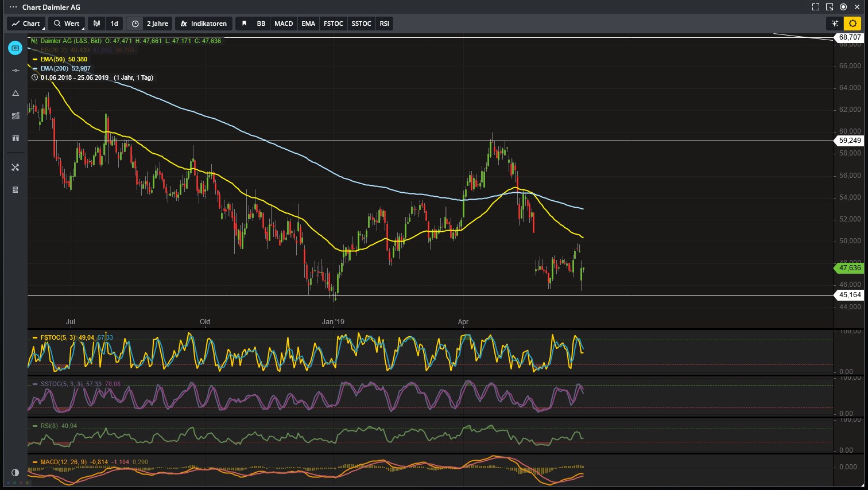Open the three-dots window menu
This screenshot has width=868, height=490.
pos(13,7)
